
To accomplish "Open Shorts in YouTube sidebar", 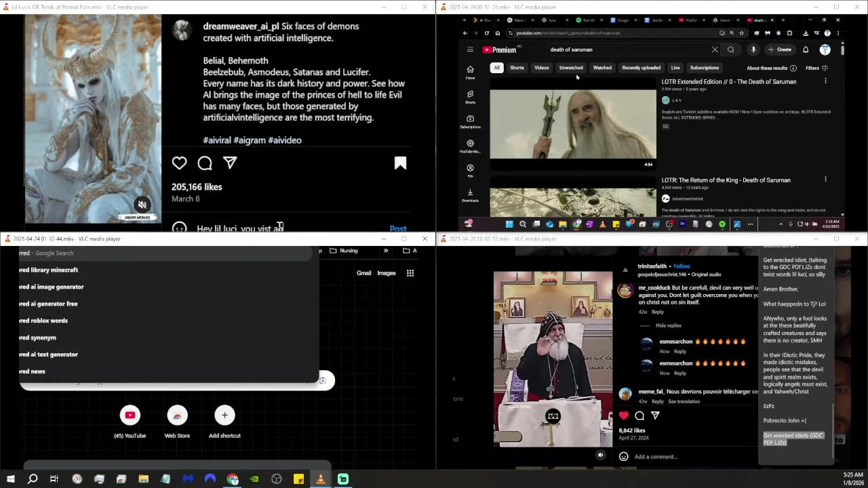I will click(x=470, y=97).
